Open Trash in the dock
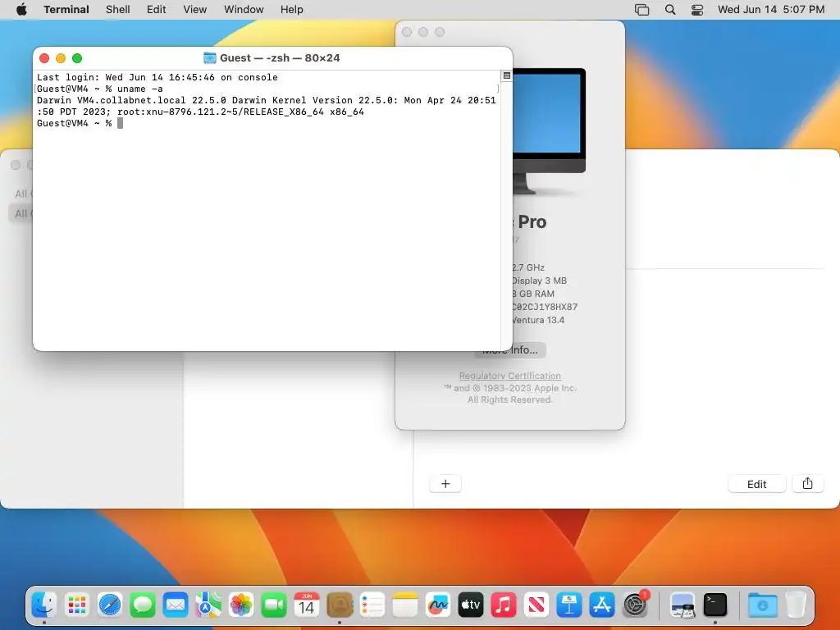The image size is (840, 630). pos(796,605)
